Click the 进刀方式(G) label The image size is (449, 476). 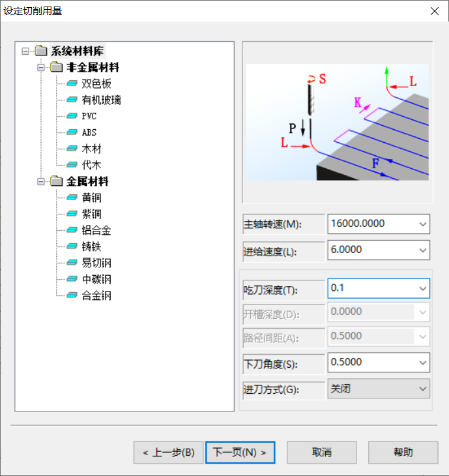(x=271, y=389)
